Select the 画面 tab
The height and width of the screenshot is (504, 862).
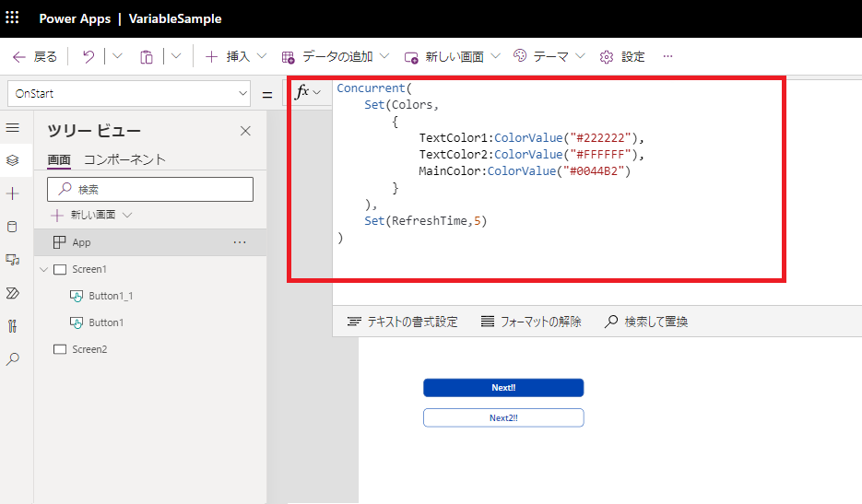pos(59,159)
